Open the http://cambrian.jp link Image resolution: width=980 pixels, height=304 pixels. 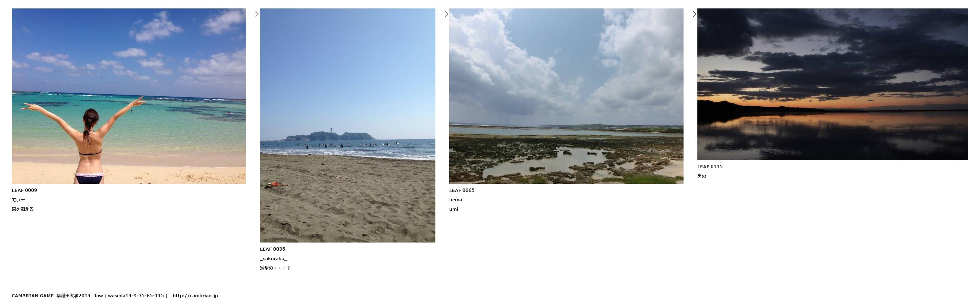click(x=195, y=296)
